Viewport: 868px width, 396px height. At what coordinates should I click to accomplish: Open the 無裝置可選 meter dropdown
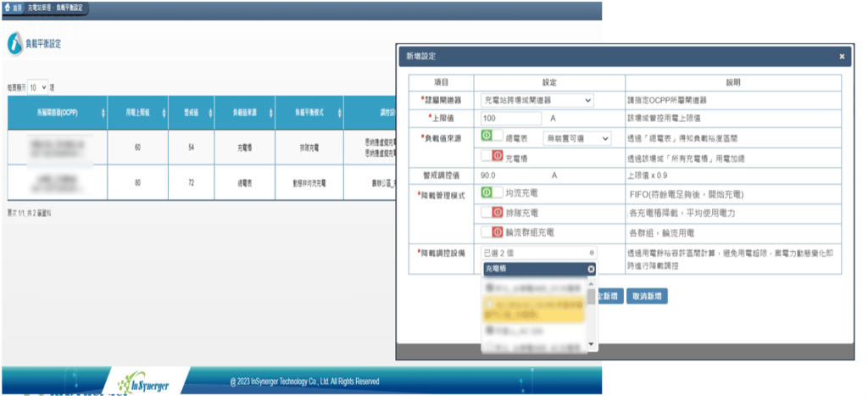pos(576,138)
